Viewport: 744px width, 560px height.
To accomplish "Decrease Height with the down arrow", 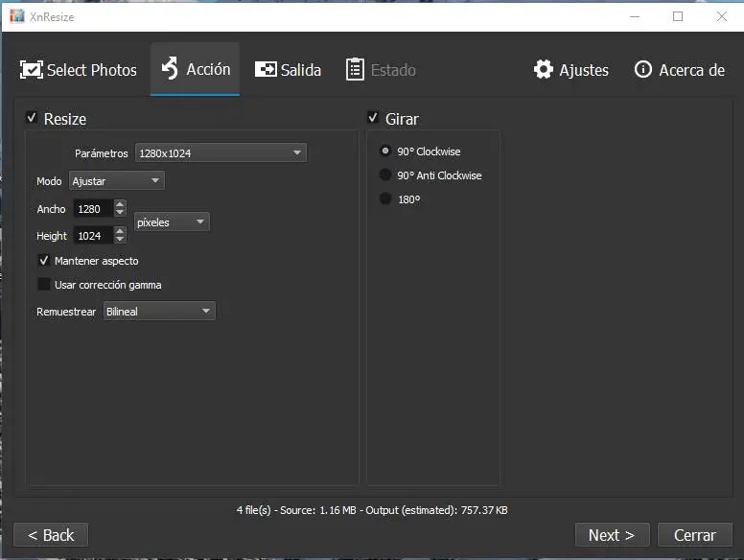I will (x=120, y=240).
